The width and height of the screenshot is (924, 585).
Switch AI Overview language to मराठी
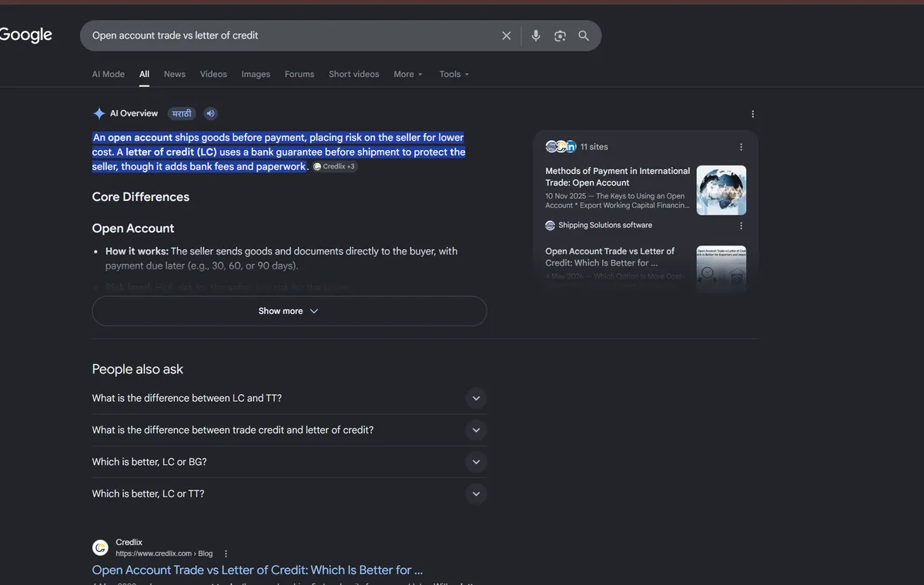pos(182,114)
